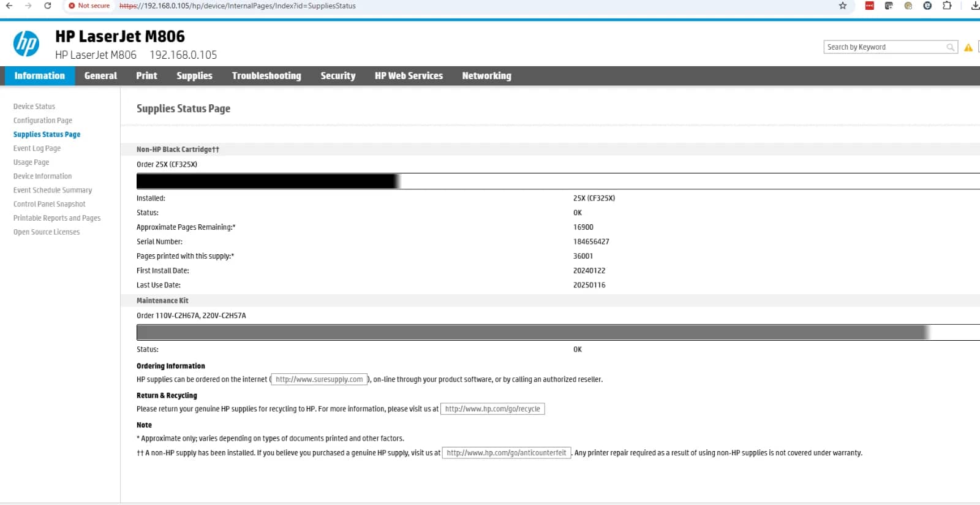
Task: Open the Event Log Page
Action: click(37, 148)
